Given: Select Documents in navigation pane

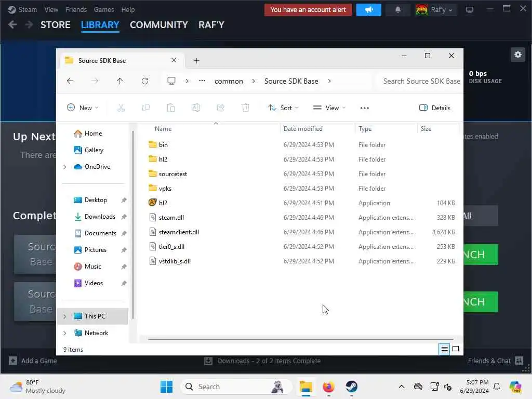Looking at the screenshot, I should click(x=100, y=233).
